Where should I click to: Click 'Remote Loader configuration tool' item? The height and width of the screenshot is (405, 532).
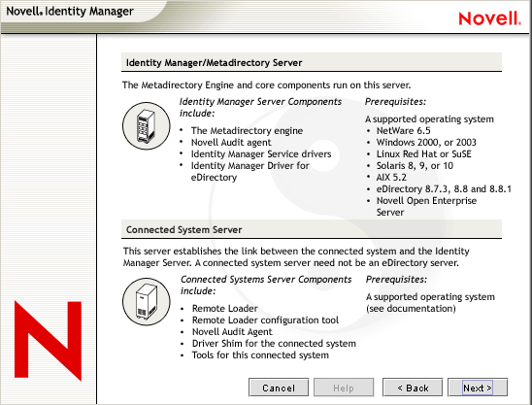coord(265,320)
